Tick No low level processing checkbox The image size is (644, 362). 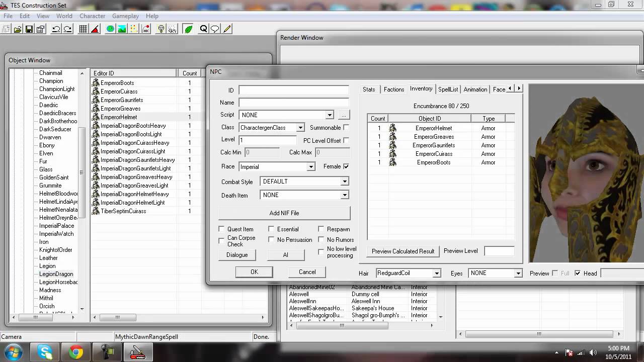pos(321,252)
